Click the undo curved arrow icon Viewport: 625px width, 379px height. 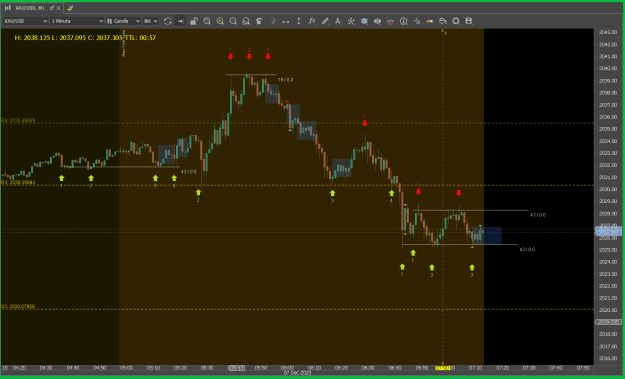tap(259, 21)
